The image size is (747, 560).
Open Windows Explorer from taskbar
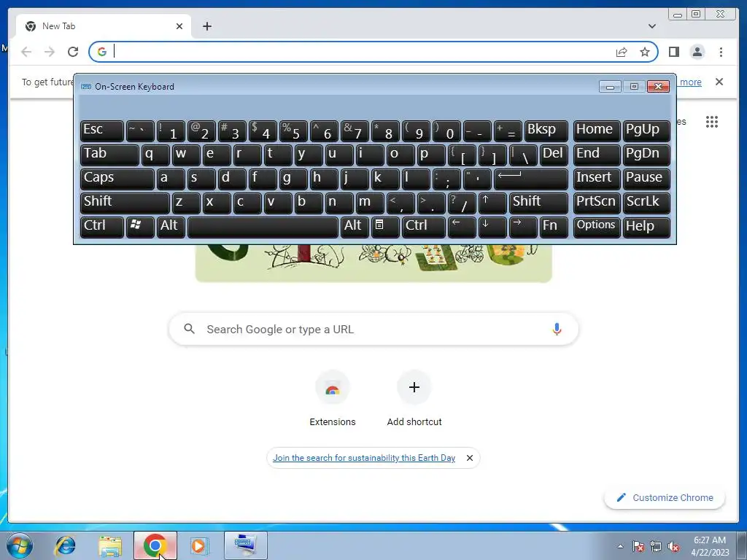(x=110, y=545)
